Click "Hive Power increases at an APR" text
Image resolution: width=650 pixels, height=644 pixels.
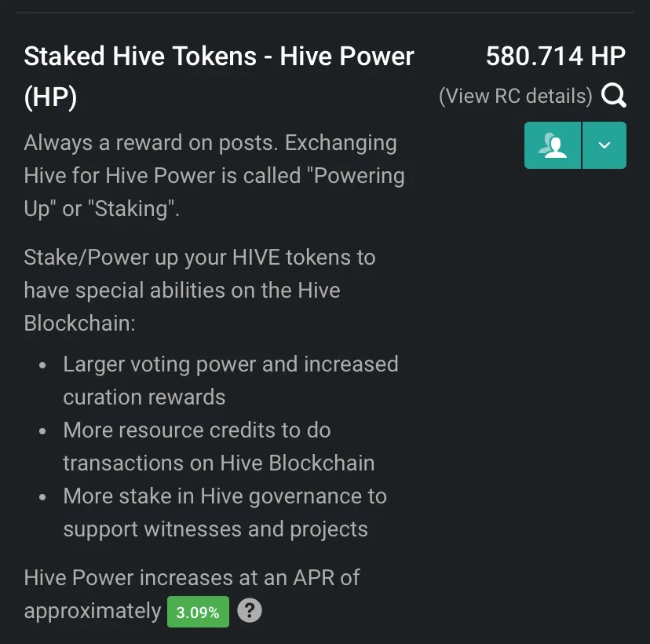(x=192, y=578)
